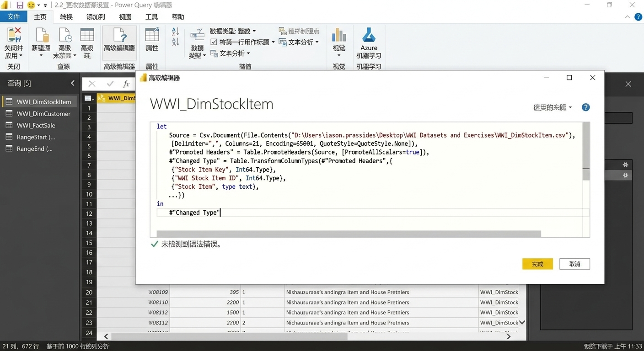Expand the New Source dropdown arrow

pos(41,56)
